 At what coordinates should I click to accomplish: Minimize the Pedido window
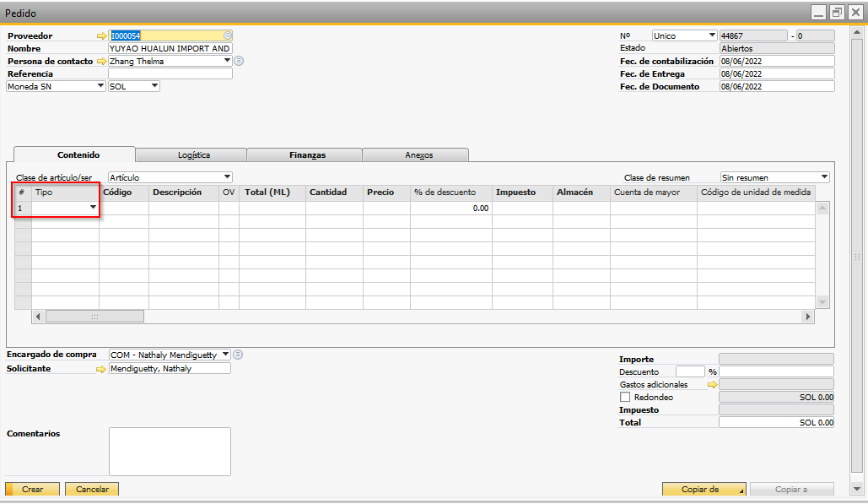(x=819, y=13)
